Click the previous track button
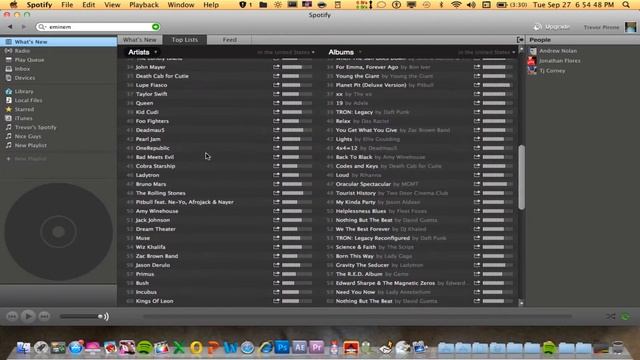 (x=12, y=316)
